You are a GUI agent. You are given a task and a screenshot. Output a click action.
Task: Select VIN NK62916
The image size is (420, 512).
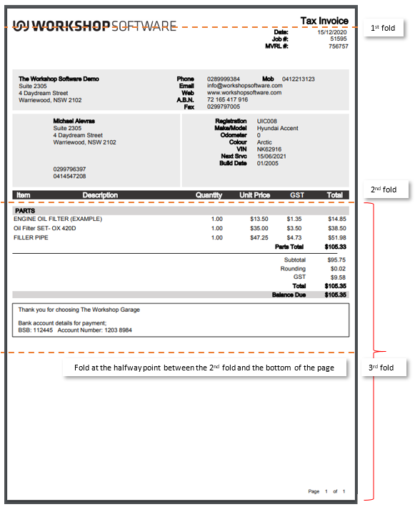(x=269, y=149)
